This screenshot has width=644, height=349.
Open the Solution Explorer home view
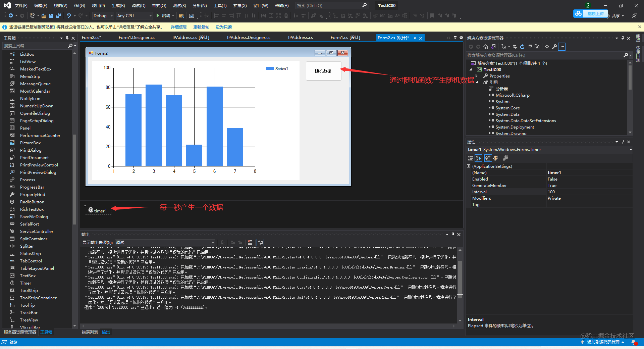tap(486, 47)
